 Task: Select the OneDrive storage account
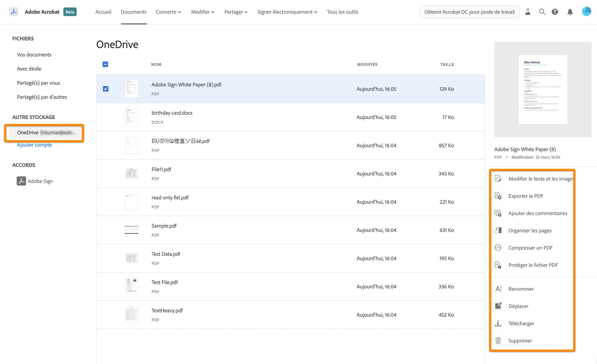click(x=45, y=132)
